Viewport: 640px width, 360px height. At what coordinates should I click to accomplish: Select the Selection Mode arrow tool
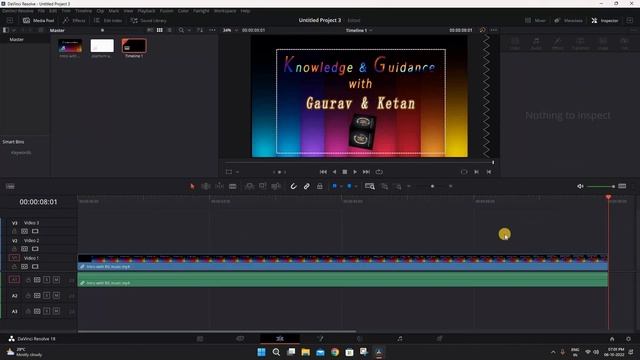click(192, 187)
